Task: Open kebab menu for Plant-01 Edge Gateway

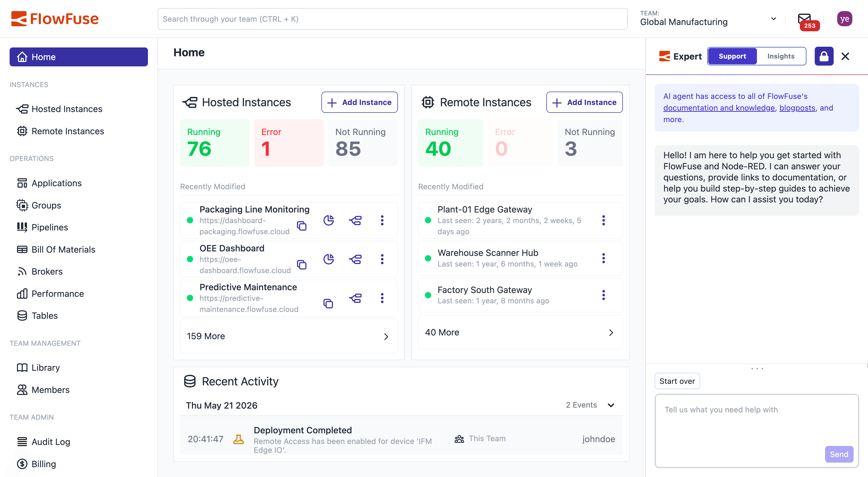Action: pyautogui.click(x=603, y=220)
